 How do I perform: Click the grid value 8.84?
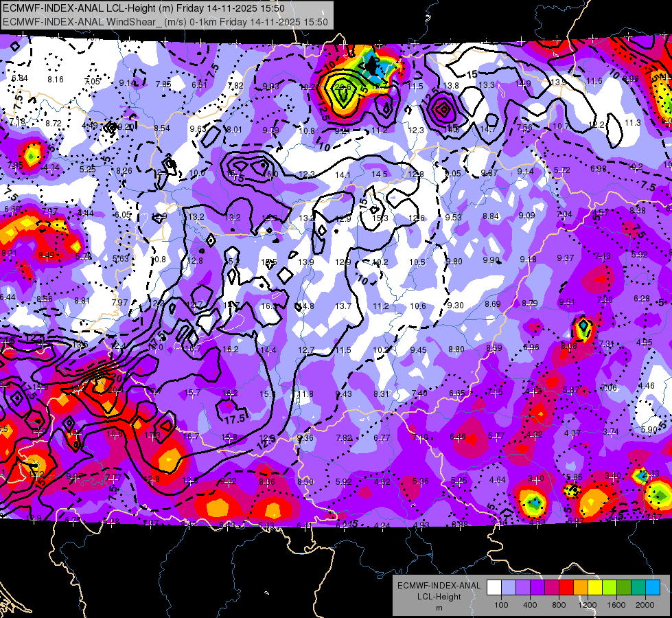[x=491, y=216]
